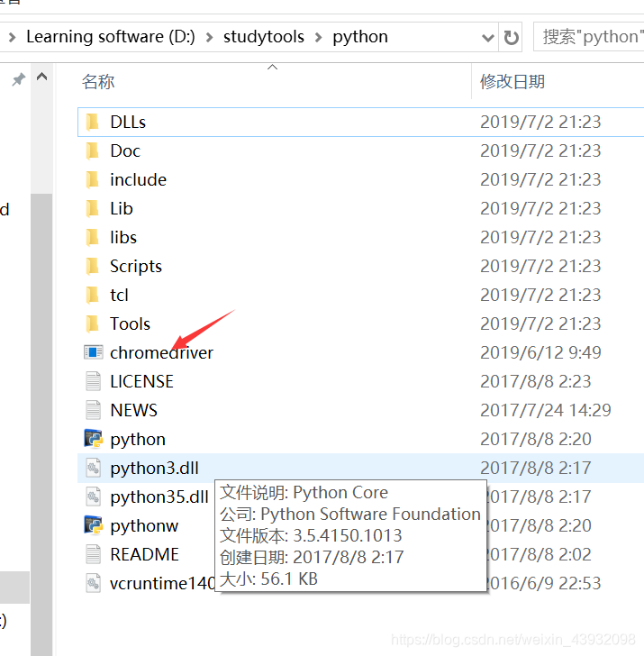The image size is (644, 656).
Task: Expand chevron after studytools in path
Action: pyautogui.click(x=319, y=38)
